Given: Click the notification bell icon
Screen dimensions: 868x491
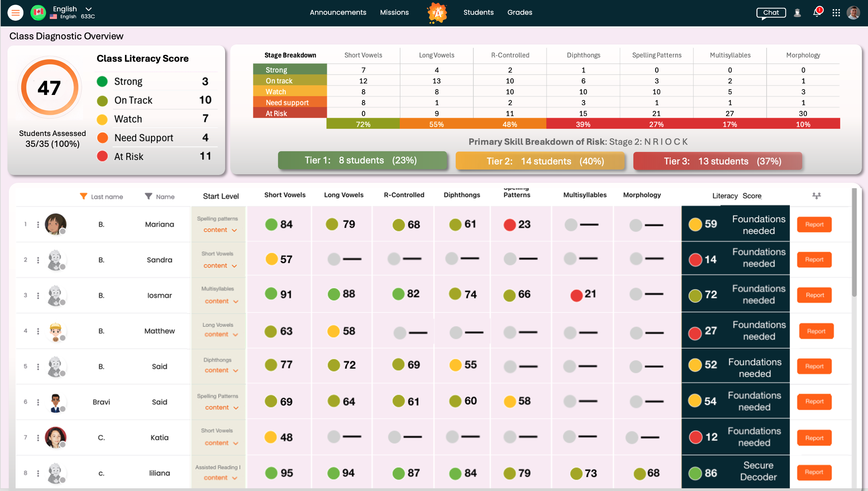Looking at the screenshot, I should [816, 13].
